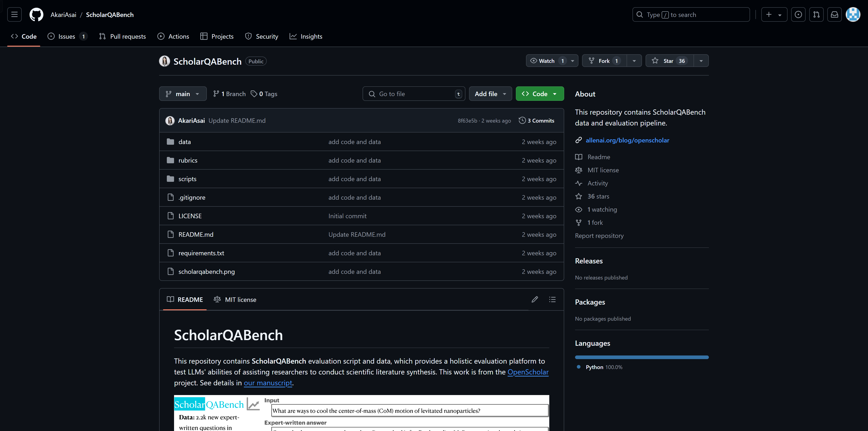
Task: Expand the Watch options dropdown arrow
Action: click(573, 61)
